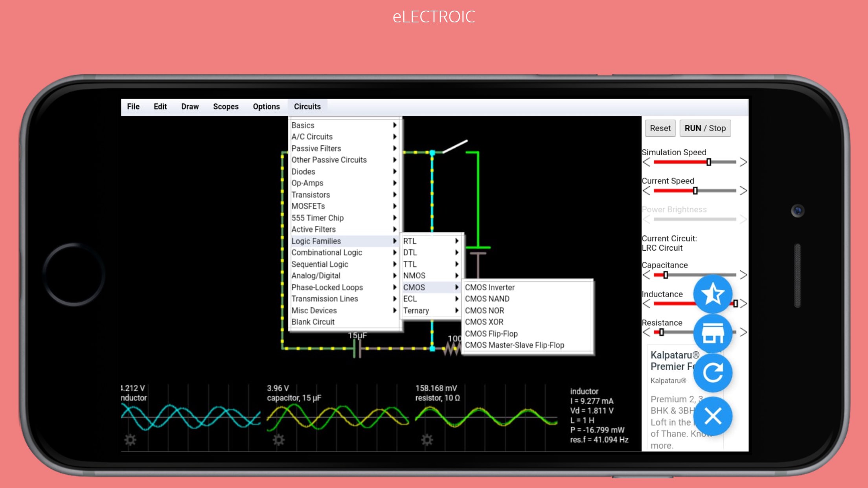Screen dimensions: 868x488
Task: Toggle the open switch in circuit
Action: [455, 146]
